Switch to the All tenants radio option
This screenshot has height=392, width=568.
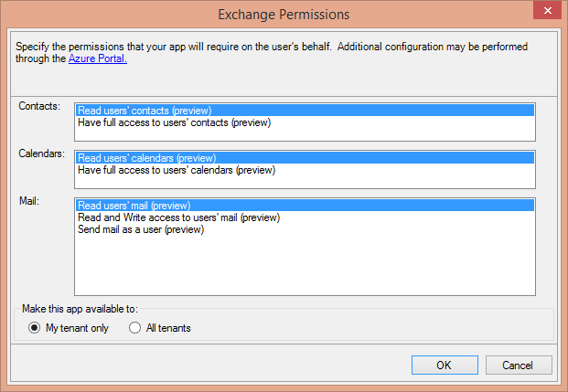tap(135, 328)
